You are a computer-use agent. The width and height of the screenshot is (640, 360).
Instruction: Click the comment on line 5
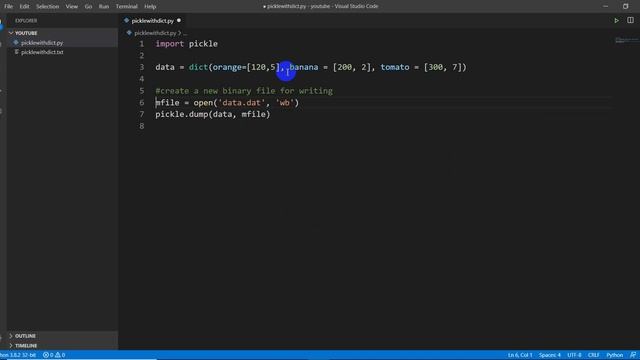pos(244,91)
